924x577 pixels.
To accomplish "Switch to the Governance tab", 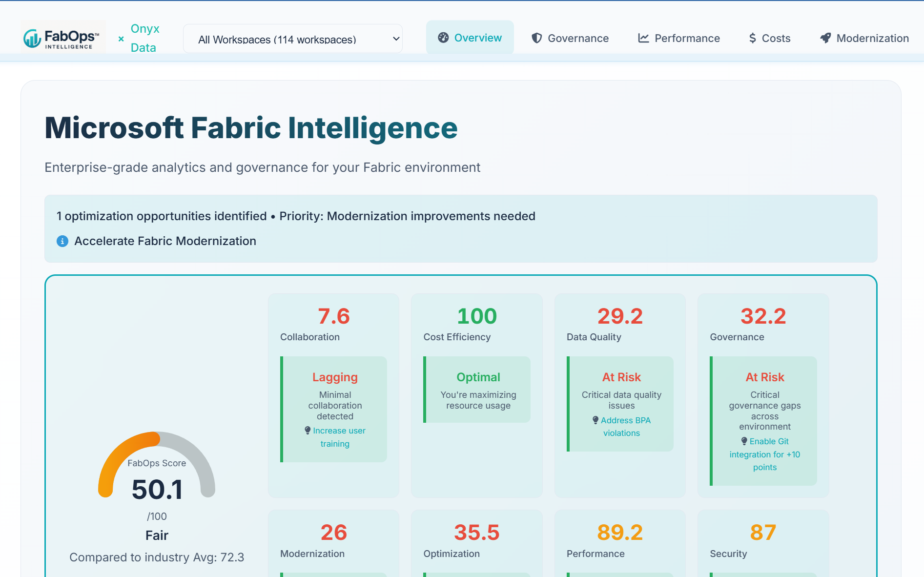I will point(570,38).
